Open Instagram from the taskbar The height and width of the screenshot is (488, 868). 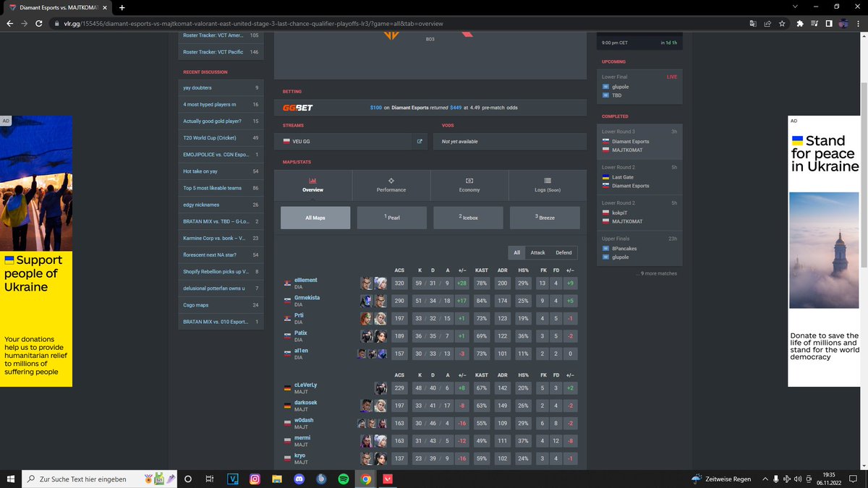click(x=255, y=479)
